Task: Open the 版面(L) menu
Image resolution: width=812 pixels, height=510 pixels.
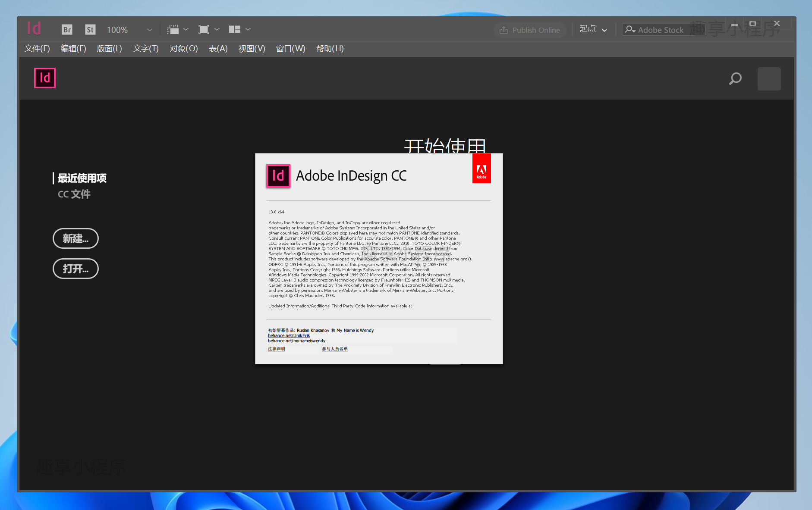Action: [109, 48]
